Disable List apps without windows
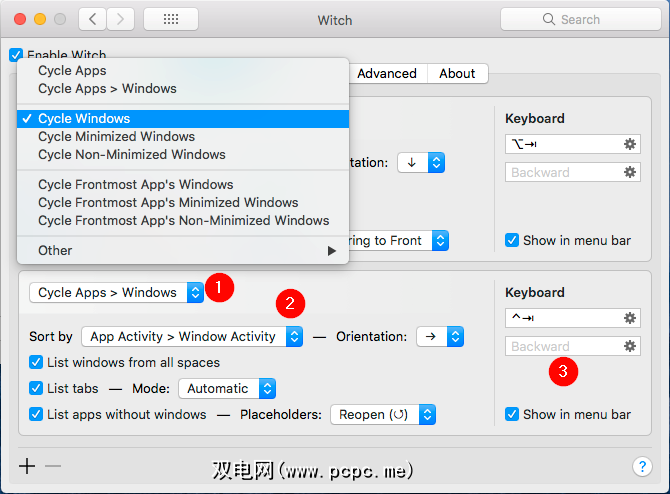Screen dimensions: 670x494 36,415
